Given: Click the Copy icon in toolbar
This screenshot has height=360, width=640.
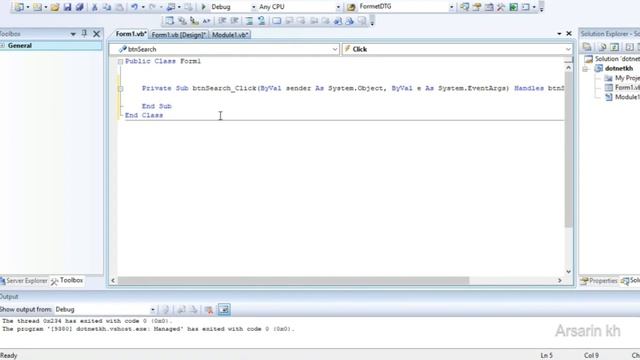Looking at the screenshot, I should pyautogui.click(x=107, y=7).
